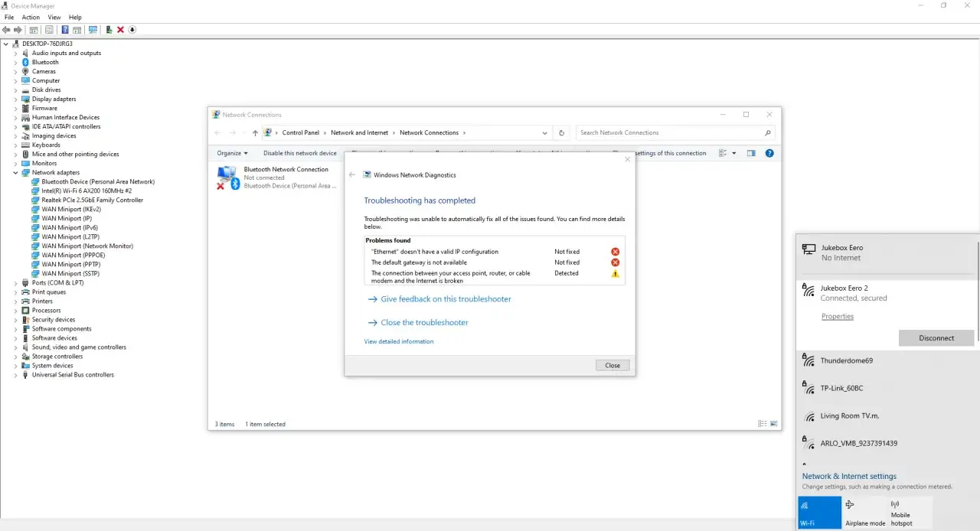The image size is (980, 531).
Task: Select the Realtek PCIe 2.5GbE Family Controller
Action: 92,200
